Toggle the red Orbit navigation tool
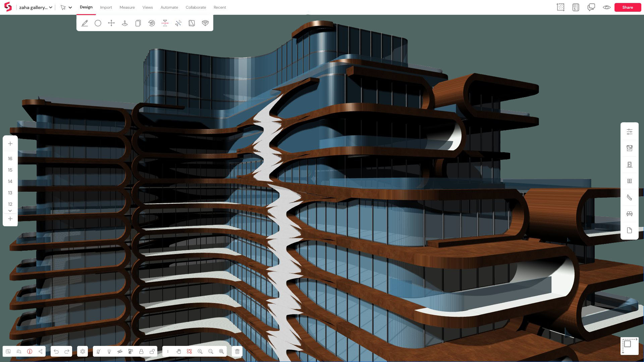Screen dimensions: 644x362 (x=189, y=351)
